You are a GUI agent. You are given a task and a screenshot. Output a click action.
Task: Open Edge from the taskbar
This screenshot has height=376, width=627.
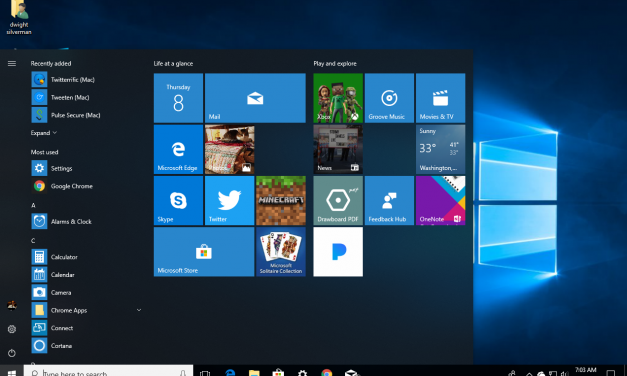tap(230, 372)
